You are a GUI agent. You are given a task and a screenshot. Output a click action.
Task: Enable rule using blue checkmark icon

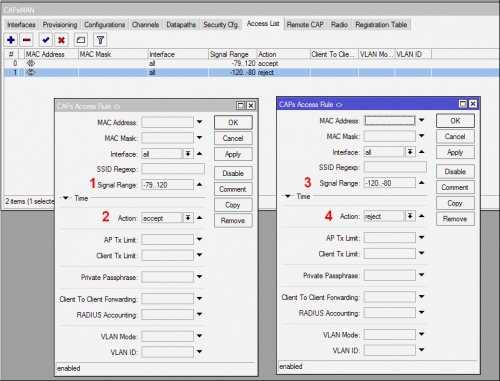(x=46, y=40)
